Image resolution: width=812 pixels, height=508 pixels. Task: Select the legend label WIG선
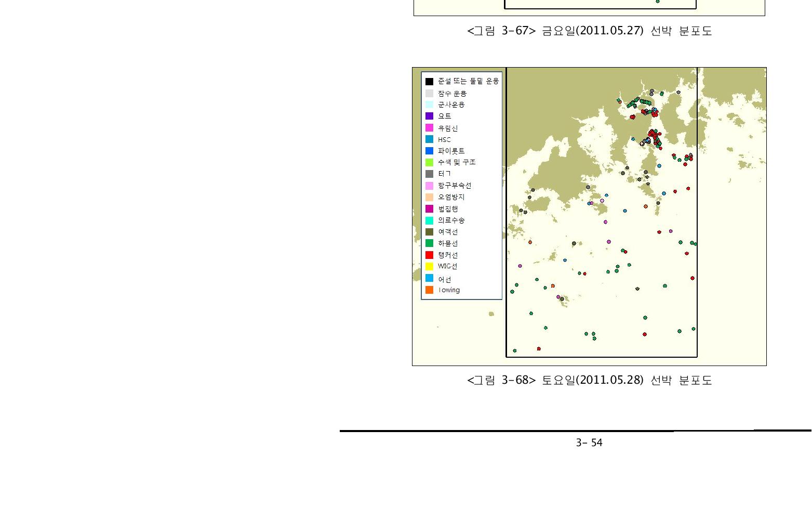447,266
